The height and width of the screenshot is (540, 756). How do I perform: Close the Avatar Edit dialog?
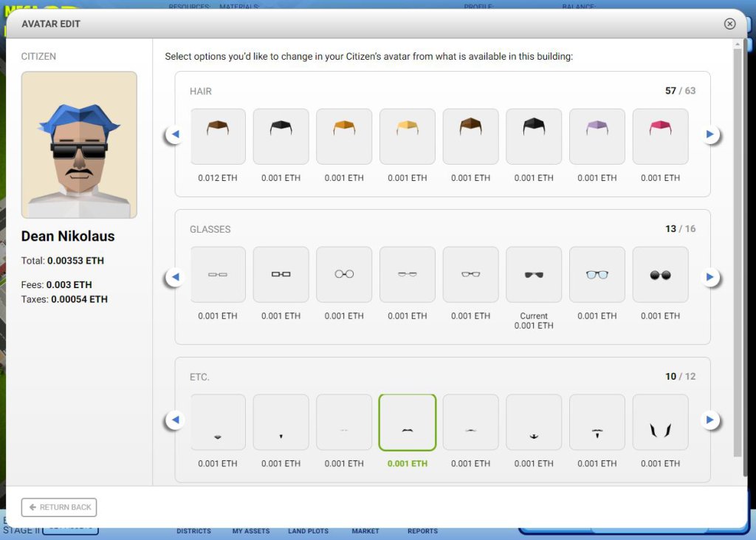coord(729,24)
